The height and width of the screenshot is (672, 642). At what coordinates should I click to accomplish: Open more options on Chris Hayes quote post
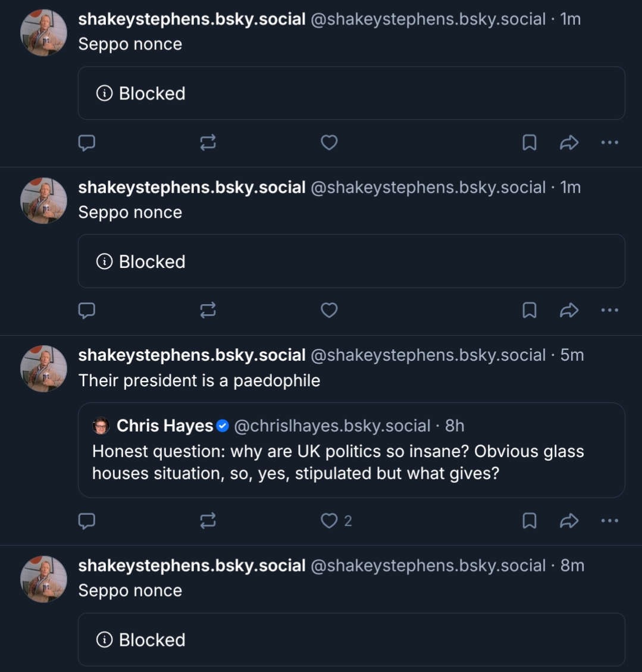(x=610, y=521)
